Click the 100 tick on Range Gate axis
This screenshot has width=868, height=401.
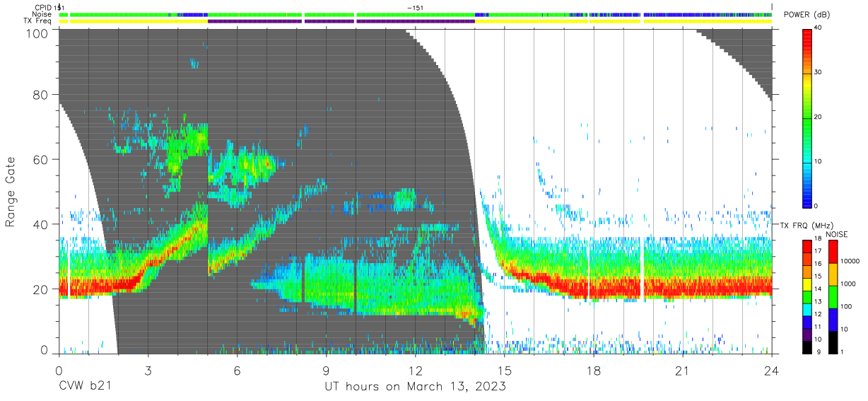pos(37,34)
